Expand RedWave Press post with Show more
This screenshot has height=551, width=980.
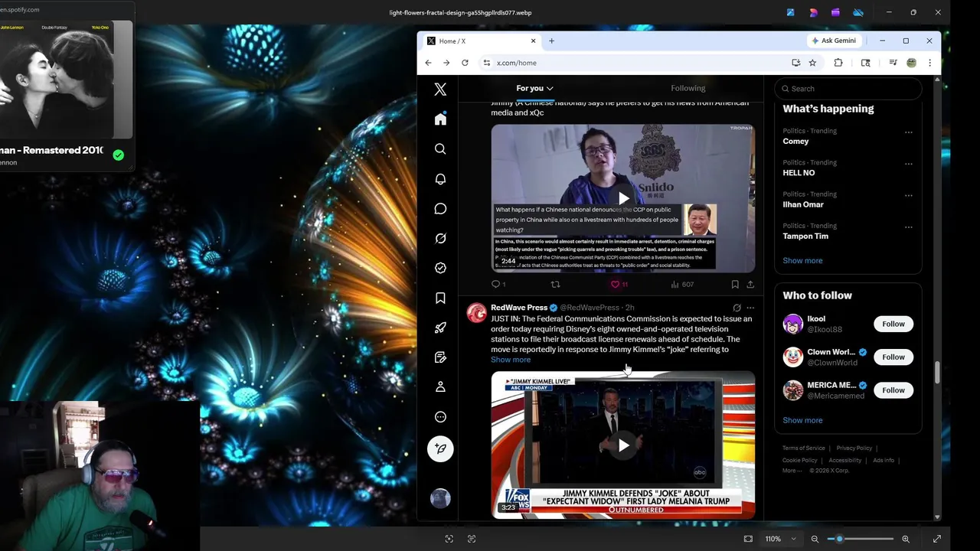point(511,360)
